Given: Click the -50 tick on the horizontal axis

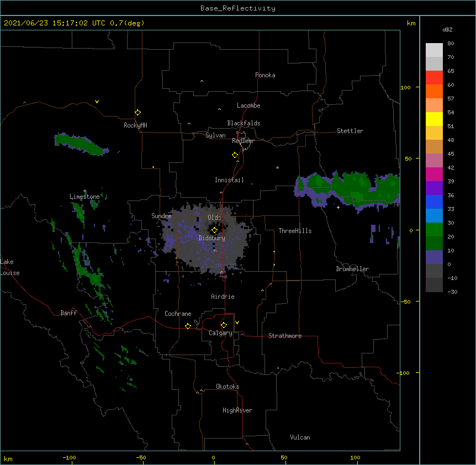Looking at the screenshot, I should (141, 457).
